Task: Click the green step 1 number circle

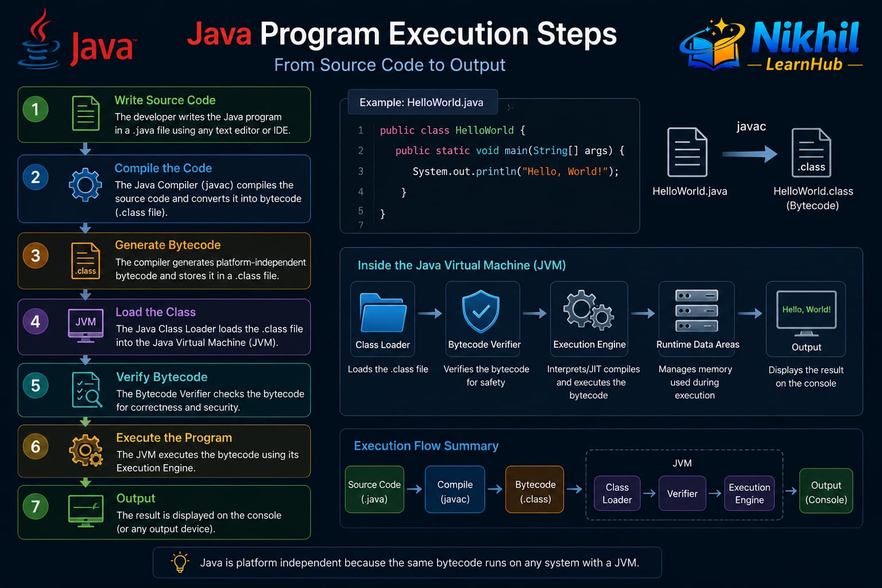Action: point(36,109)
